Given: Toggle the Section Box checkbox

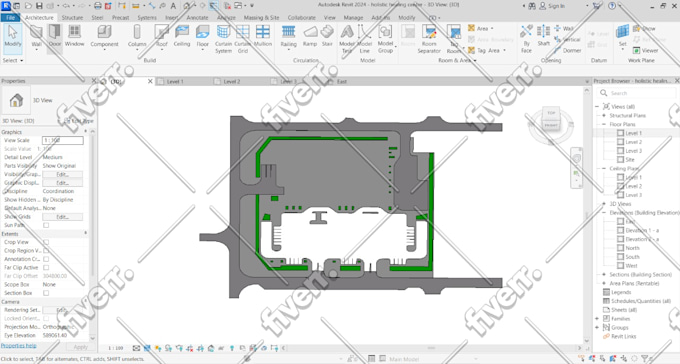Looking at the screenshot, I should point(46,293).
